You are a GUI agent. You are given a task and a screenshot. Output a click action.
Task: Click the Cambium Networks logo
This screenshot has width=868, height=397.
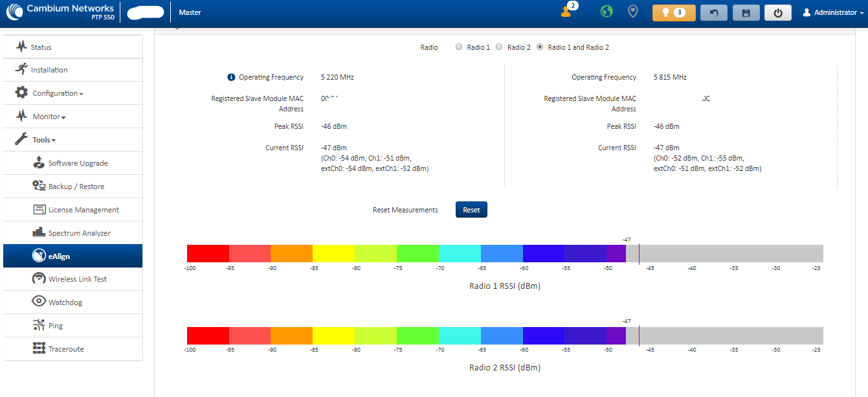point(61,12)
